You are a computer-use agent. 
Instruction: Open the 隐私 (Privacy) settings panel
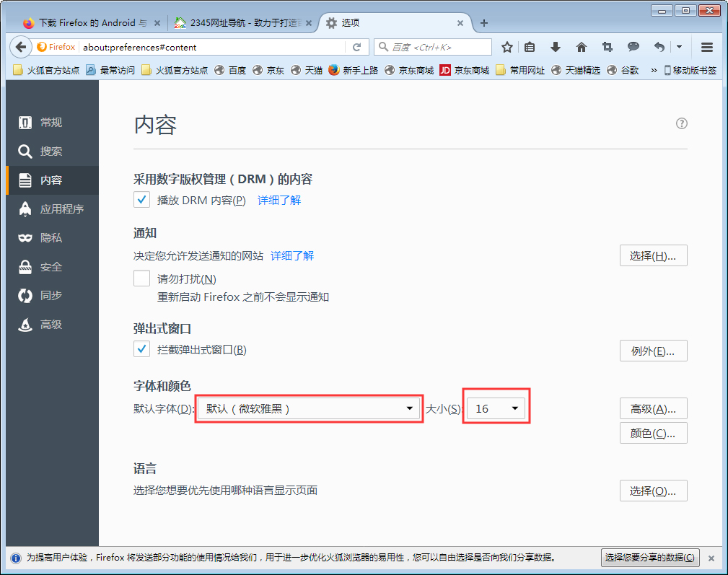(51, 237)
